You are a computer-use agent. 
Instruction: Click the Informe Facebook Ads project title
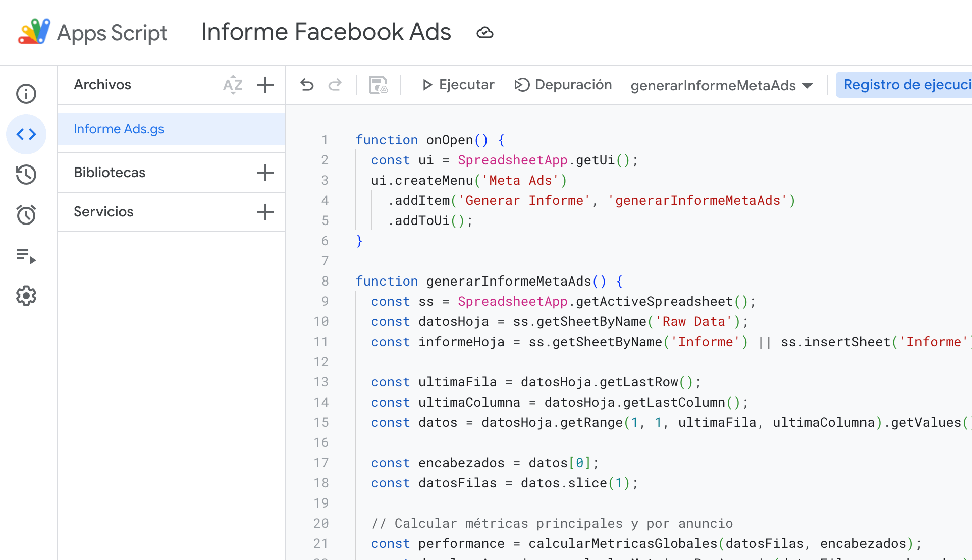pyautogui.click(x=326, y=32)
